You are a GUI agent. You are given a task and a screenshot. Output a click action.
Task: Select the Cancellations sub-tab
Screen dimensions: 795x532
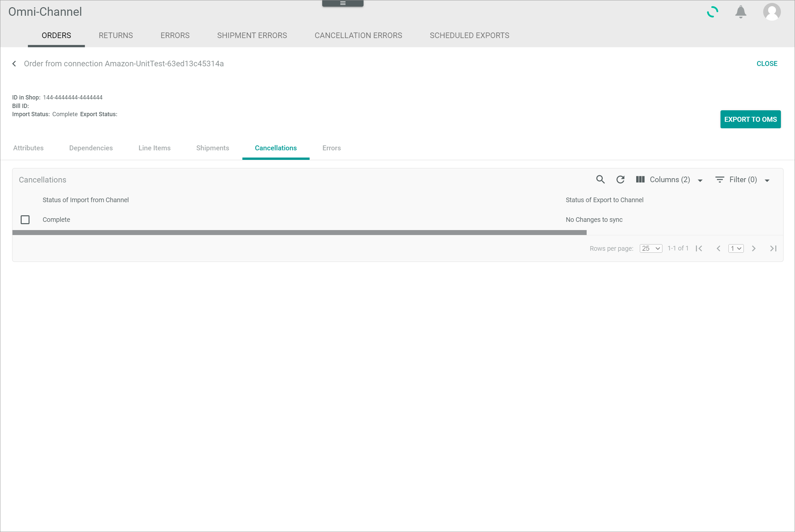pos(276,148)
